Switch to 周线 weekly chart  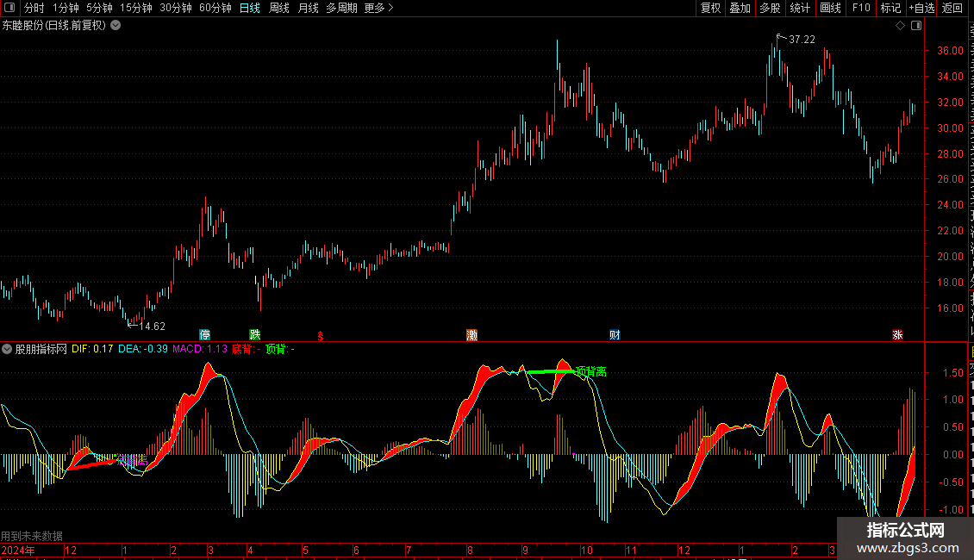(279, 8)
